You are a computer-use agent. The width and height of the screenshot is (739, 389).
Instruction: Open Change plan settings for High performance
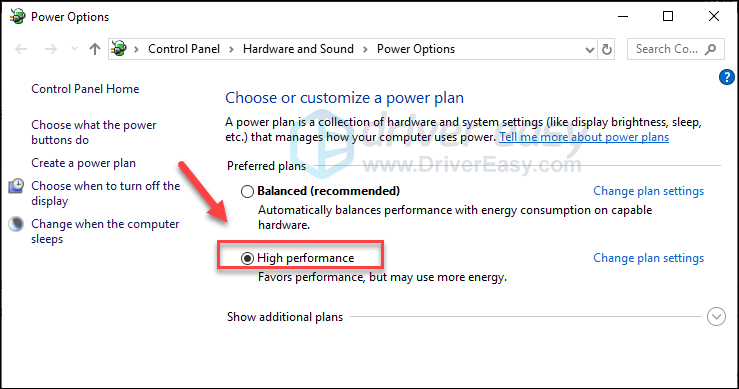[649, 258]
